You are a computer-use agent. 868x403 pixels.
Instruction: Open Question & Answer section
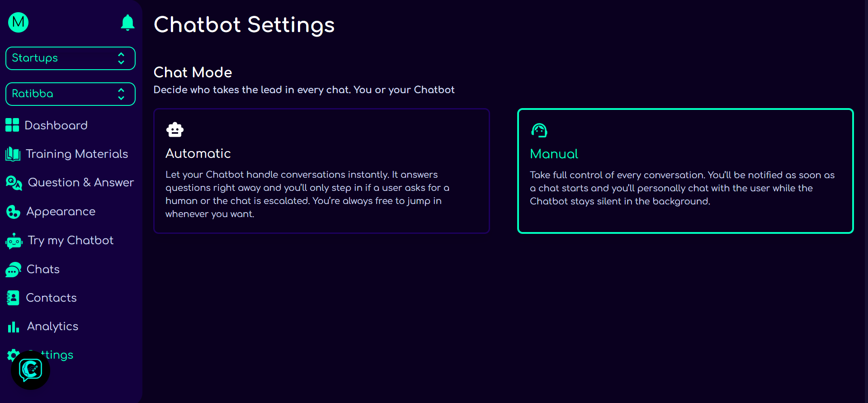point(81,183)
